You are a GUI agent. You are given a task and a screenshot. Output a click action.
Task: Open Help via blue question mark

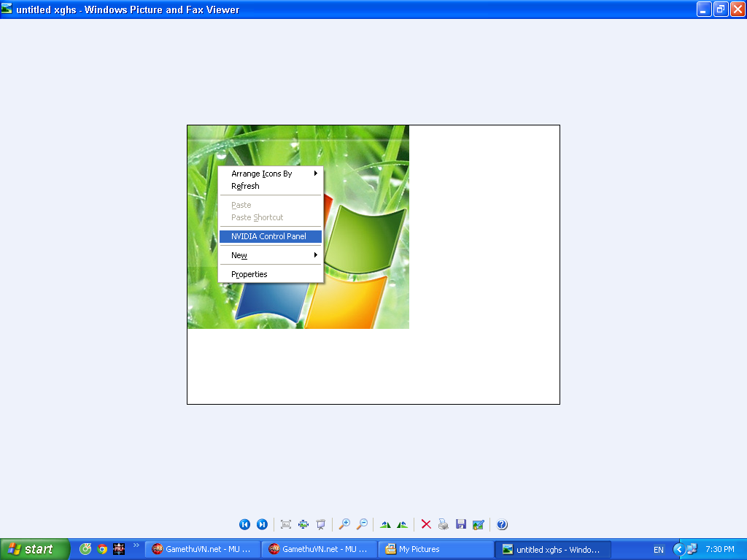tap(502, 524)
